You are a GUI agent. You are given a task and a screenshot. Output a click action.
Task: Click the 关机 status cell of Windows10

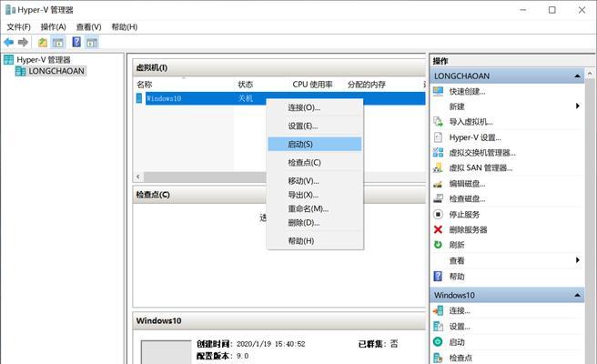(x=245, y=98)
